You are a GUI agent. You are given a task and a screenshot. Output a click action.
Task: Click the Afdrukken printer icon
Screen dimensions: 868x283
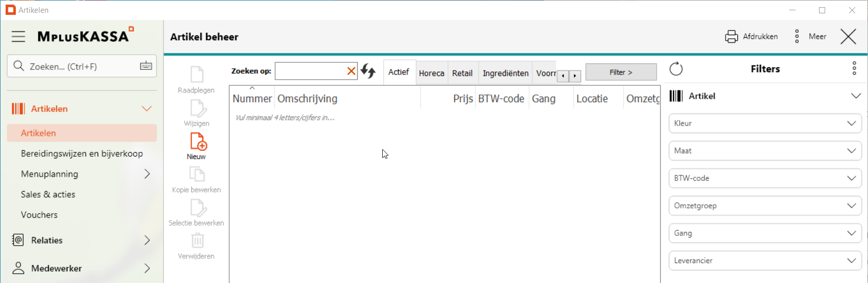pyautogui.click(x=731, y=37)
